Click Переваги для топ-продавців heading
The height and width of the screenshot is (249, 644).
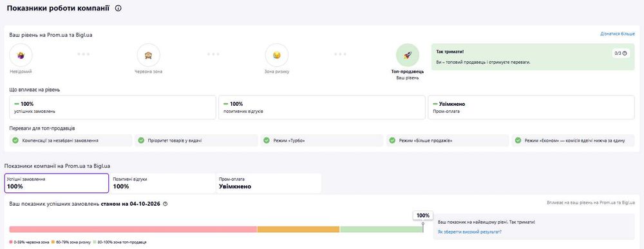[x=43, y=128]
